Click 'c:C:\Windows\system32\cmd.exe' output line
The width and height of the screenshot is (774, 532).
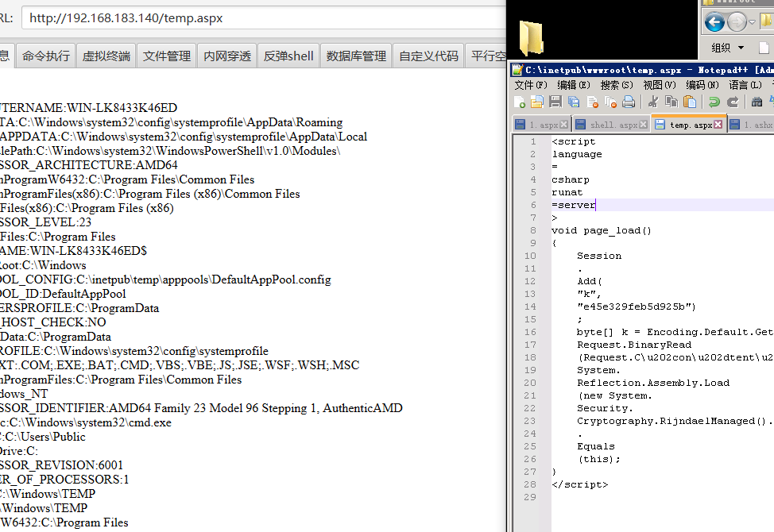[85, 422]
